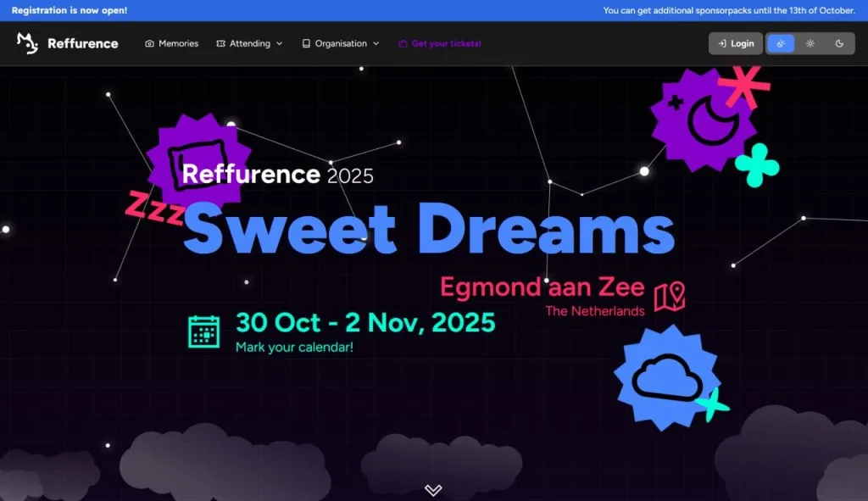
Task: Click the Reffurence fox logo
Action: point(26,42)
